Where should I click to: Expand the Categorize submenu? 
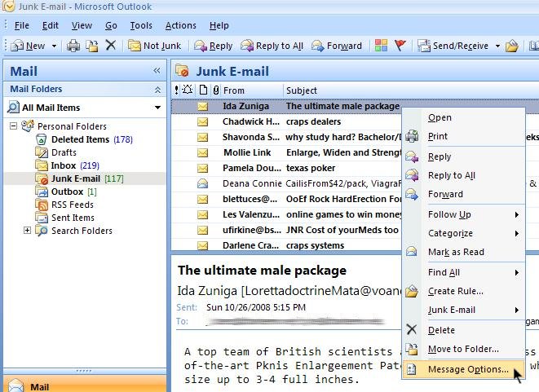[x=464, y=234]
